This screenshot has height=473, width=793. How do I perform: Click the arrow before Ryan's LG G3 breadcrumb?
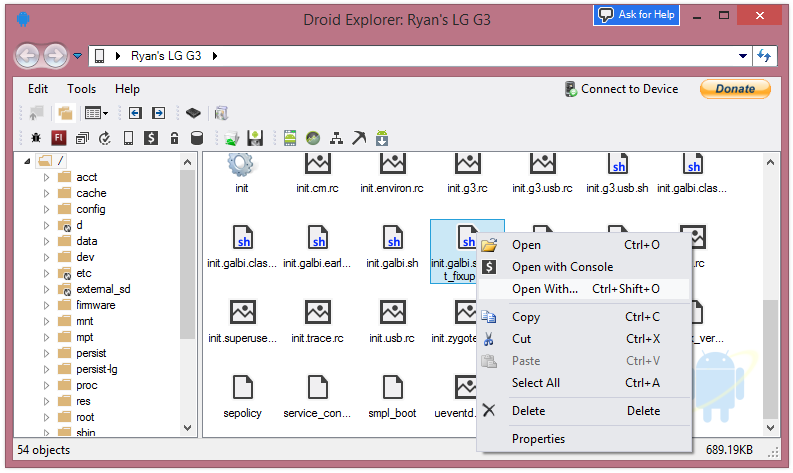pyautogui.click(x=118, y=56)
